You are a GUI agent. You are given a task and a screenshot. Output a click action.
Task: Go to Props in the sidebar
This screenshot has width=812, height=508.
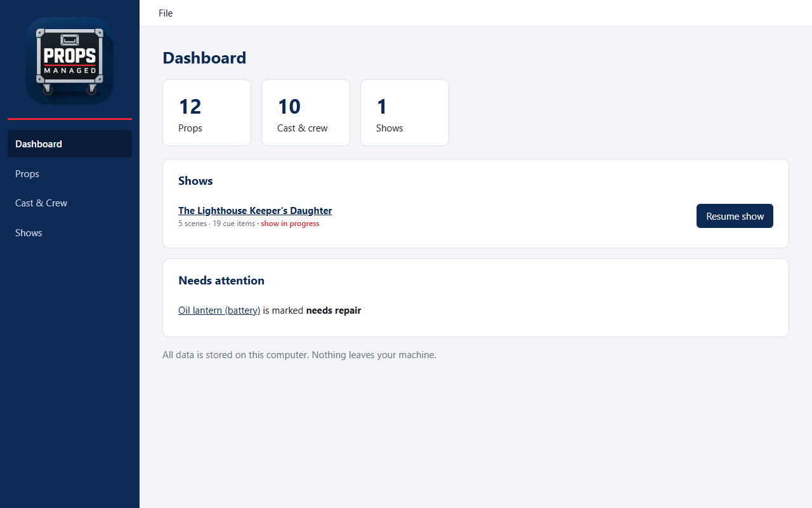70,173
